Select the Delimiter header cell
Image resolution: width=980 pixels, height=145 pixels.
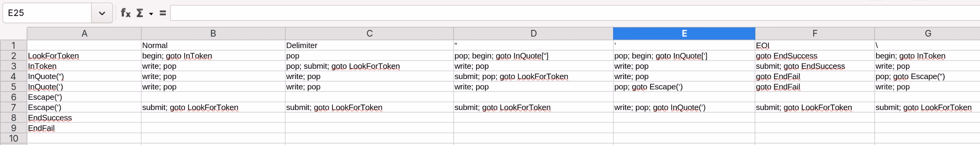(x=369, y=45)
